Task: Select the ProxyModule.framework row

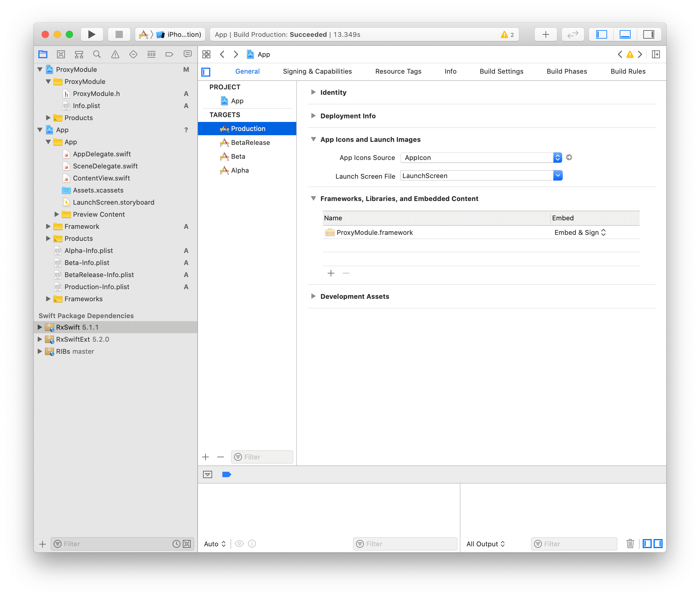Action: [481, 232]
